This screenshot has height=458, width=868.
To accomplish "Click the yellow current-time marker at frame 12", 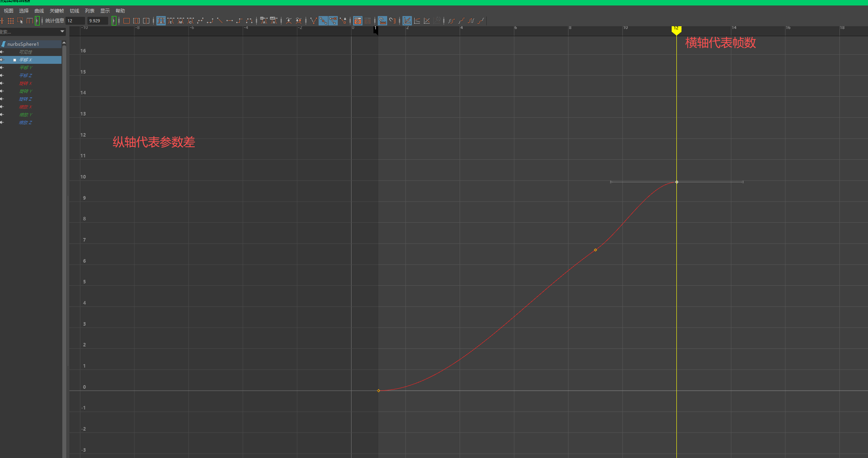I will (x=676, y=29).
